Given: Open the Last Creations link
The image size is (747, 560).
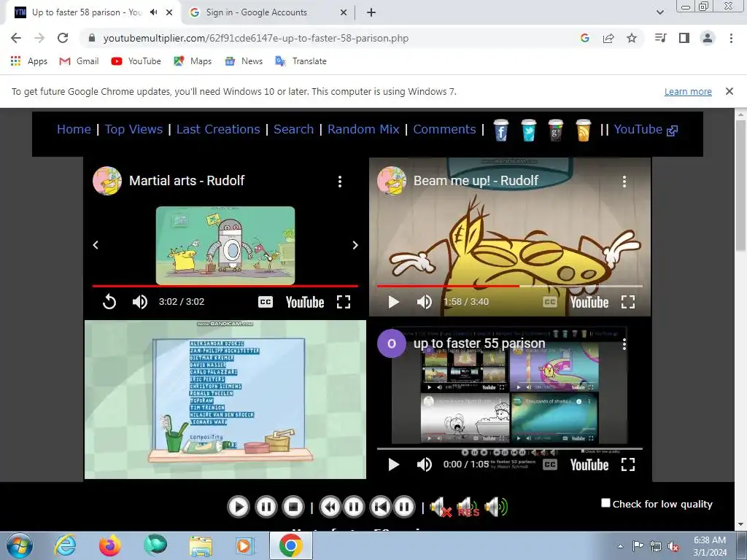Looking at the screenshot, I should point(218,129).
